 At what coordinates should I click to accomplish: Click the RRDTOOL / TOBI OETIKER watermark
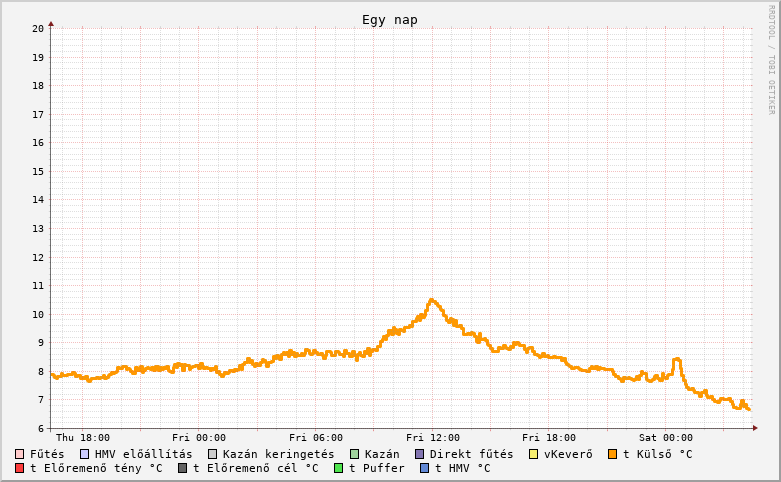[771, 60]
